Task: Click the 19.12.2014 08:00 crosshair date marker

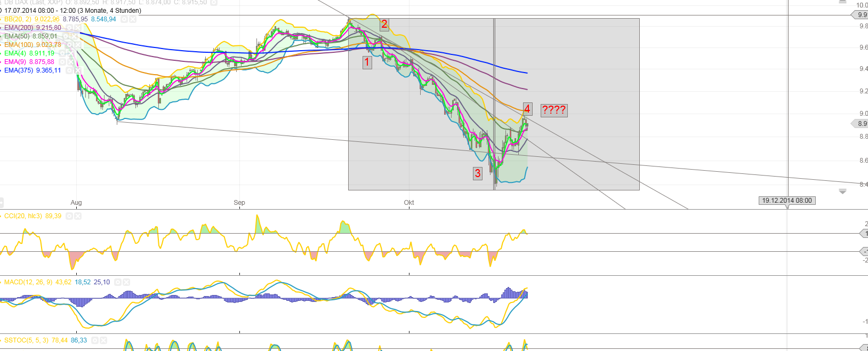Action: coord(787,201)
